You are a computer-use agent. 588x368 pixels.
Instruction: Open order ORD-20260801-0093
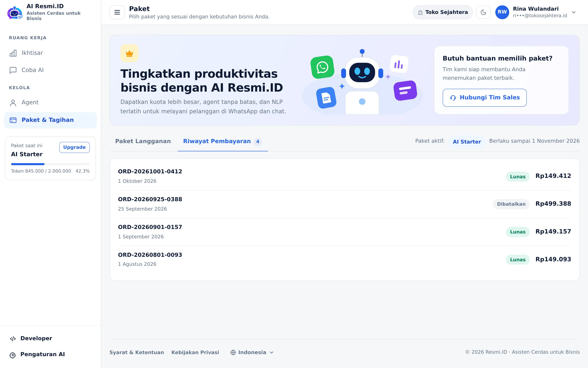344,259
